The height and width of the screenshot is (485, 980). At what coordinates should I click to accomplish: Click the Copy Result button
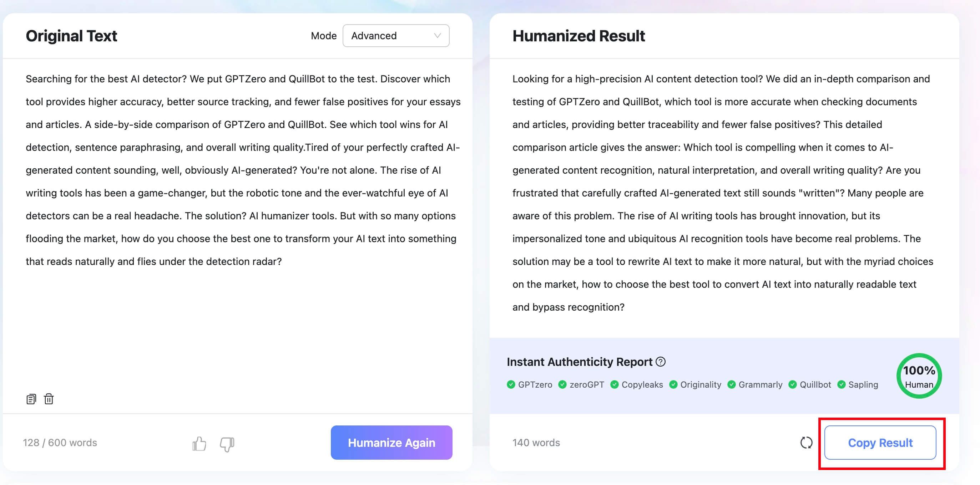click(880, 443)
